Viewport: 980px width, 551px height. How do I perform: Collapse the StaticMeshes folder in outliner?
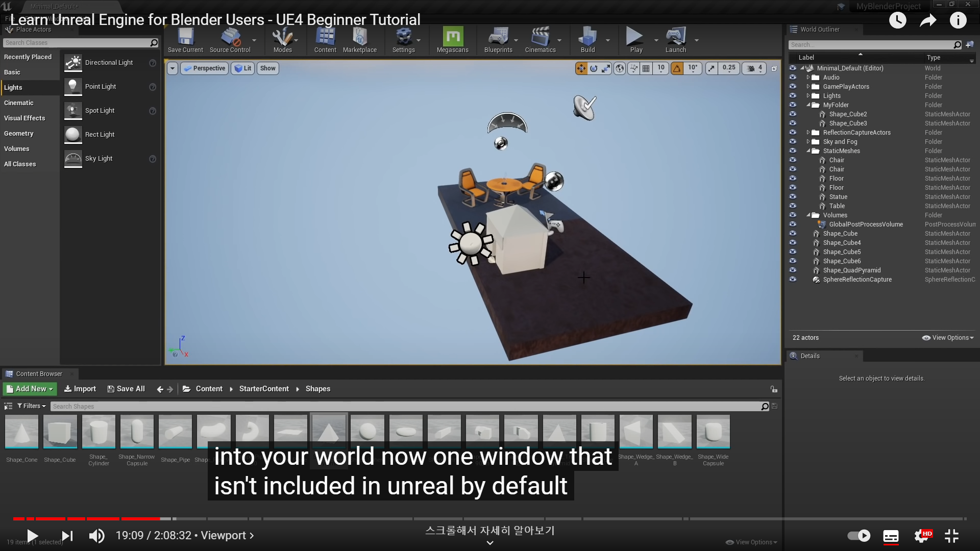(808, 151)
